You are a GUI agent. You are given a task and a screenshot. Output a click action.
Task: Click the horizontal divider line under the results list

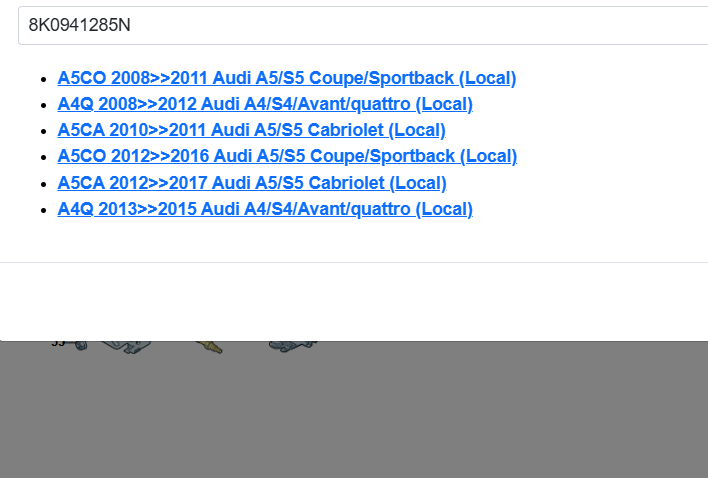(x=350, y=262)
